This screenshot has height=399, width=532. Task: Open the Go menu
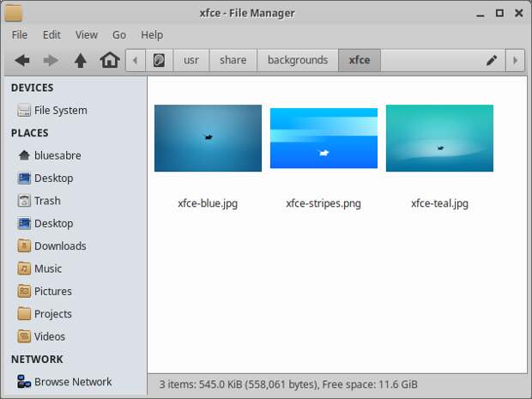pos(119,34)
